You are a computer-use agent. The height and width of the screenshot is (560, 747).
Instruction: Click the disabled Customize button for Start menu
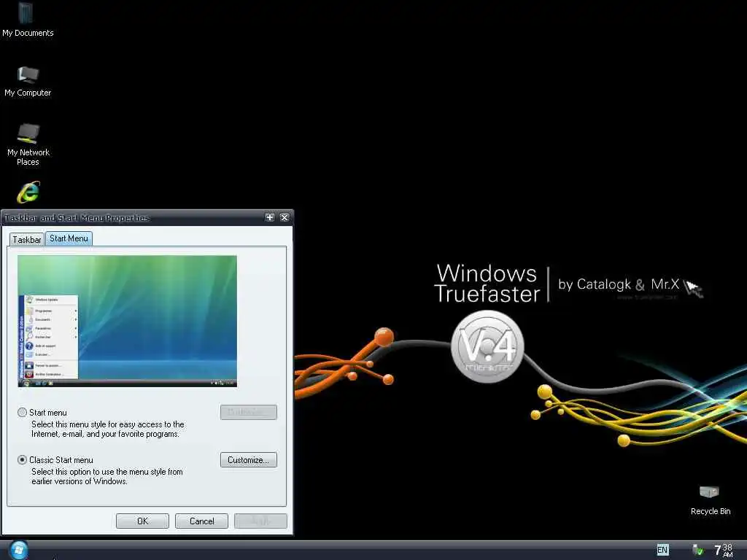click(248, 413)
